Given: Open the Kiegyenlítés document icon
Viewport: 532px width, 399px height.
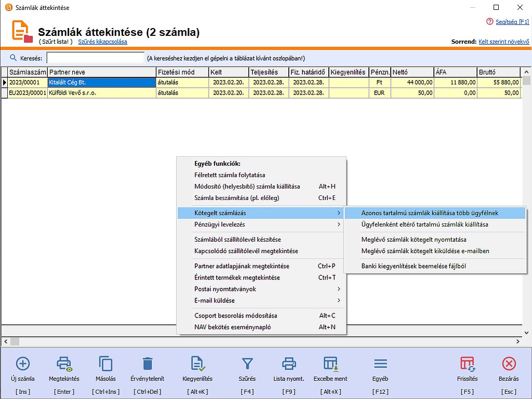Looking at the screenshot, I should (x=197, y=364).
